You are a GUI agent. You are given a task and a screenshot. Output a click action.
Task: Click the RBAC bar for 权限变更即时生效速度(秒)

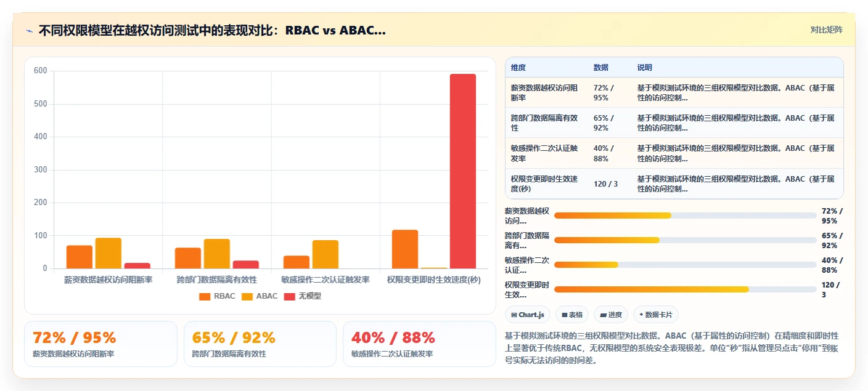coord(404,249)
